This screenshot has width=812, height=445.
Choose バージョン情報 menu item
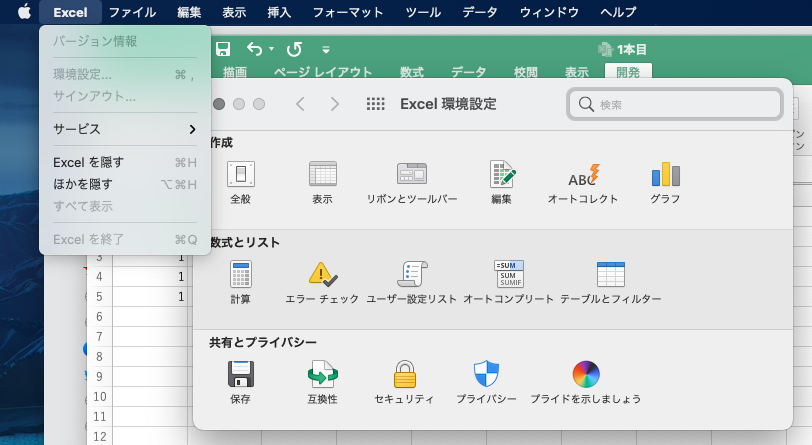coord(125,41)
